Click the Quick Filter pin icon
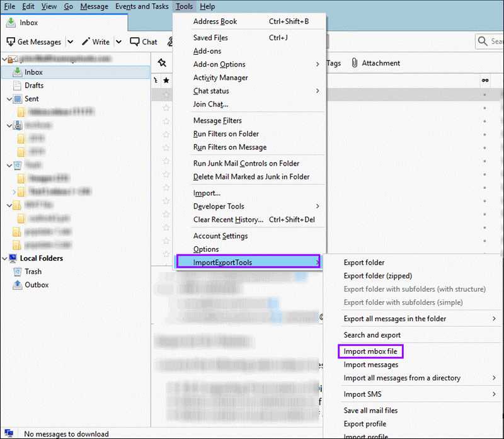 pos(162,62)
